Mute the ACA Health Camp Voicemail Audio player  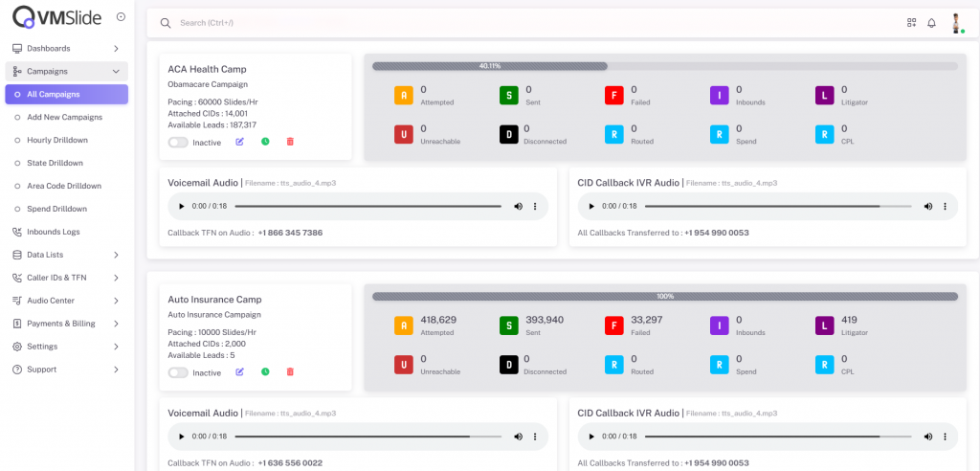518,206
